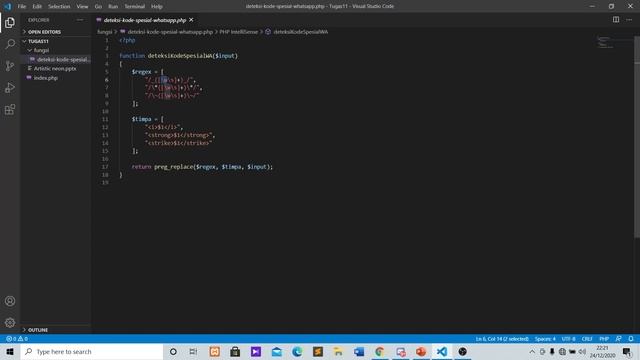Click the Windows taskbar search box
Screen dimensions: 640x360
[92, 351]
